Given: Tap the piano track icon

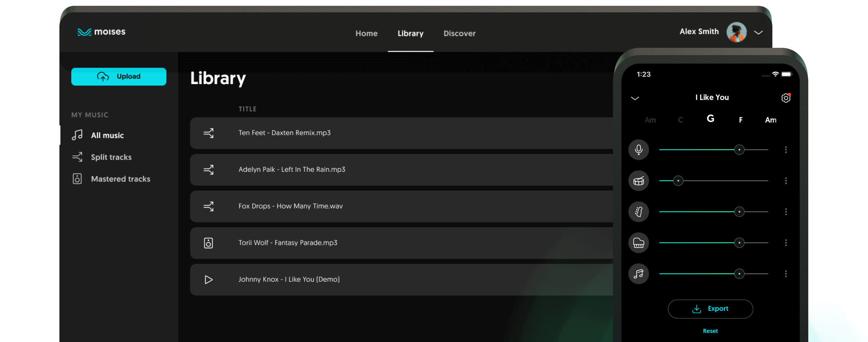Looking at the screenshot, I should point(638,243).
